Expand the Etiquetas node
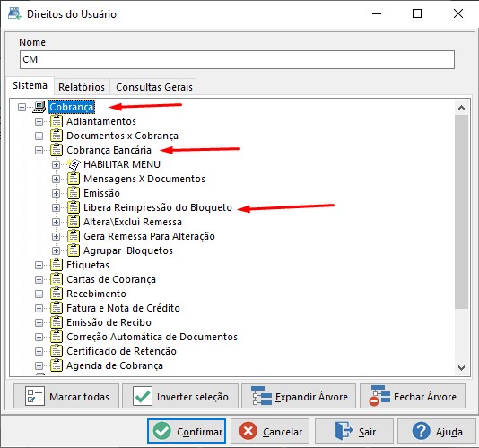 (39, 266)
